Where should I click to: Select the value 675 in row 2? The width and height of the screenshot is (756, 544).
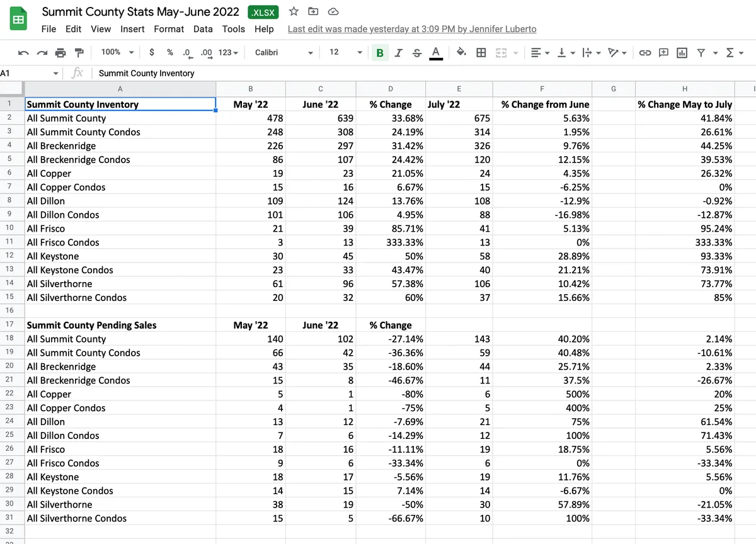click(x=459, y=118)
